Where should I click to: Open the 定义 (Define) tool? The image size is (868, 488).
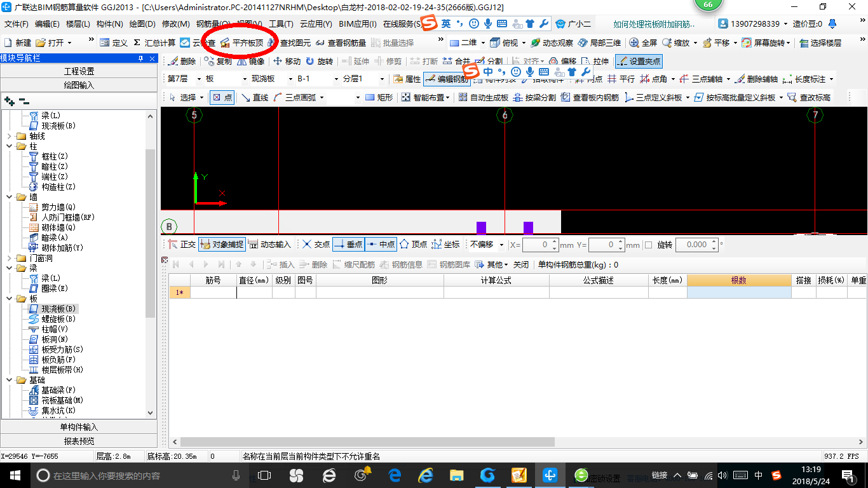(114, 43)
